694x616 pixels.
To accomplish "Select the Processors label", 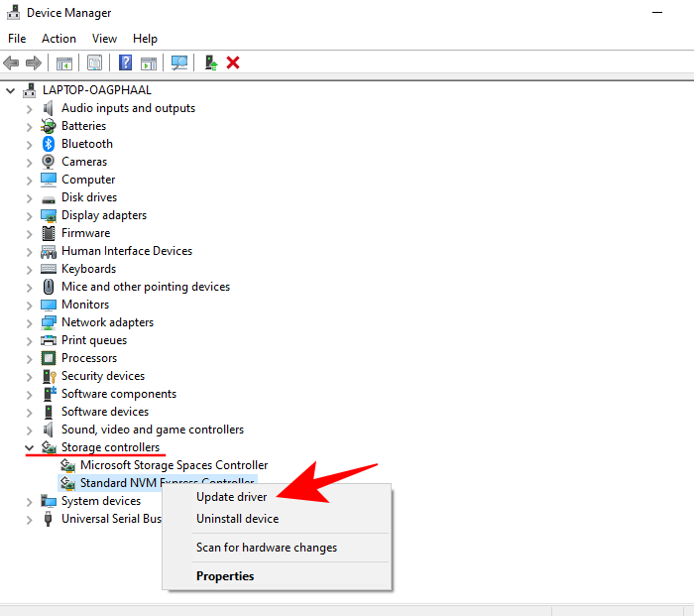I will 89,358.
